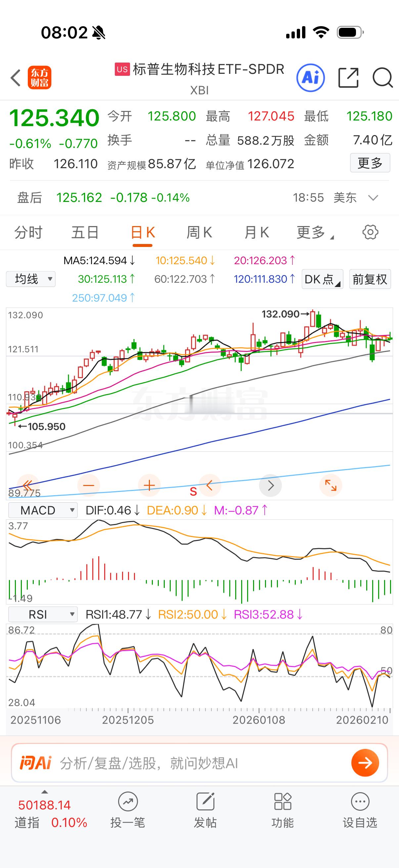The image size is (399, 868).
Task: Tap after-hours price 125.162
Action: coord(79,198)
